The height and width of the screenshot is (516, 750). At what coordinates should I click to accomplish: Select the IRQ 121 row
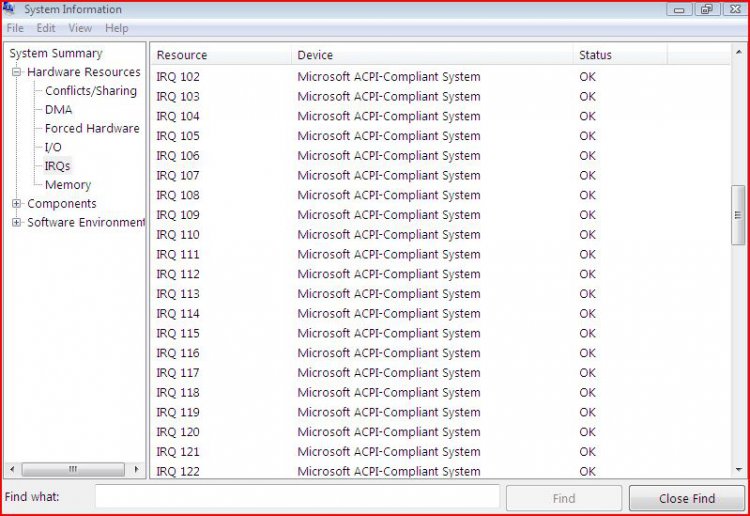click(x=441, y=451)
